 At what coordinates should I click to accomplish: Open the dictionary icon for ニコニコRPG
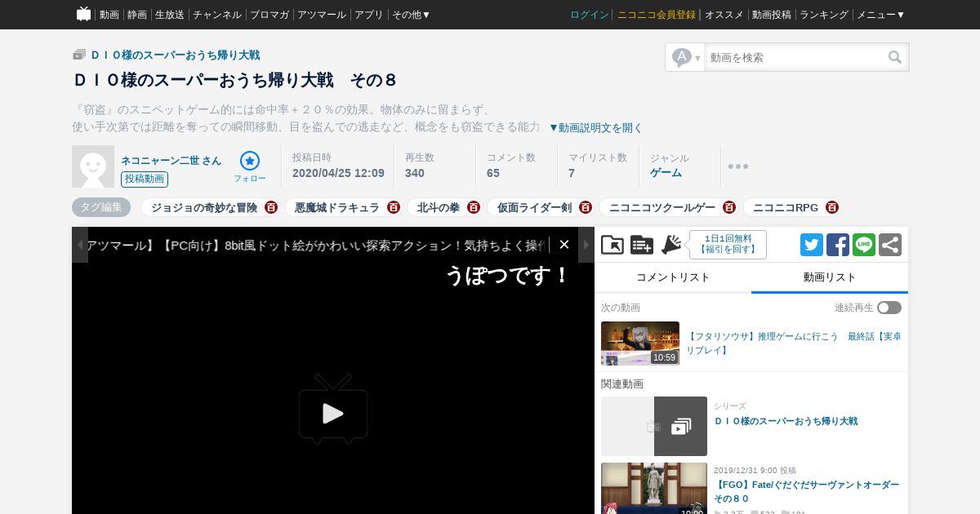[832, 207]
